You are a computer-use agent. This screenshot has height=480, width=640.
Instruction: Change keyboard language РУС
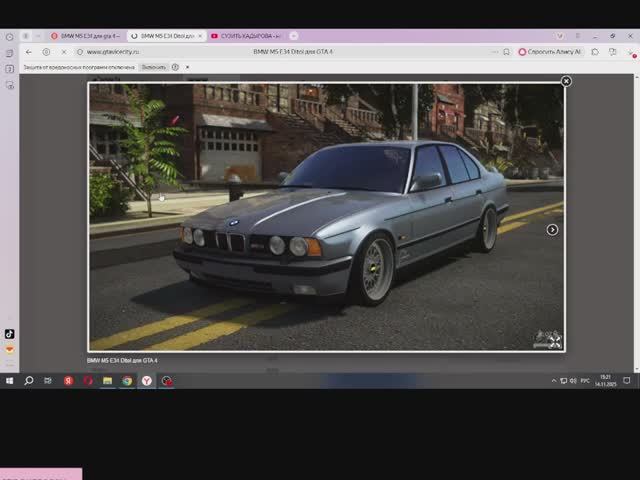(585, 381)
